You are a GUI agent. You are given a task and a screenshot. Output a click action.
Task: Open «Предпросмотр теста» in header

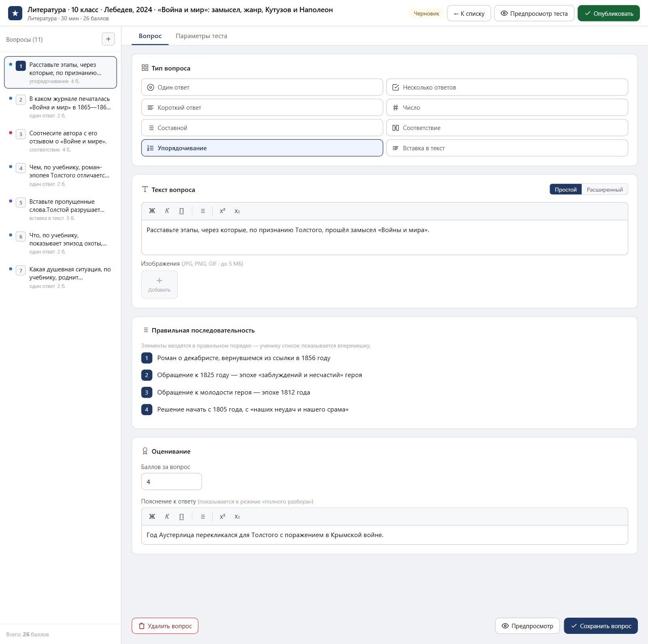click(534, 13)
